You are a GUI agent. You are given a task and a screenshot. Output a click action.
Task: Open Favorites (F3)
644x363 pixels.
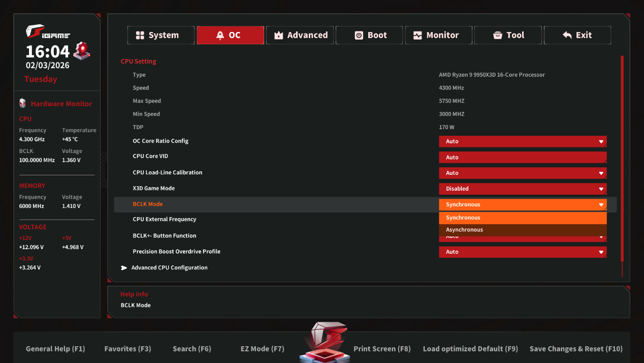pos(127,349)
